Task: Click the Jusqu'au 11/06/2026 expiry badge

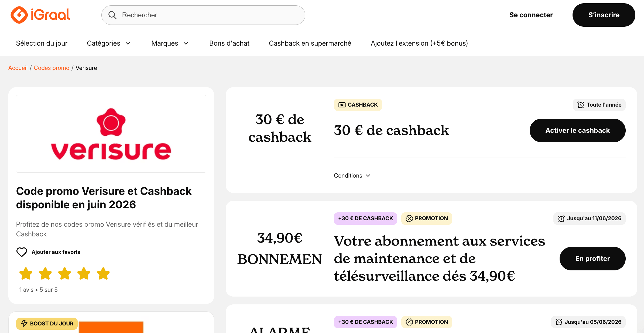Action: coord(590,218)
